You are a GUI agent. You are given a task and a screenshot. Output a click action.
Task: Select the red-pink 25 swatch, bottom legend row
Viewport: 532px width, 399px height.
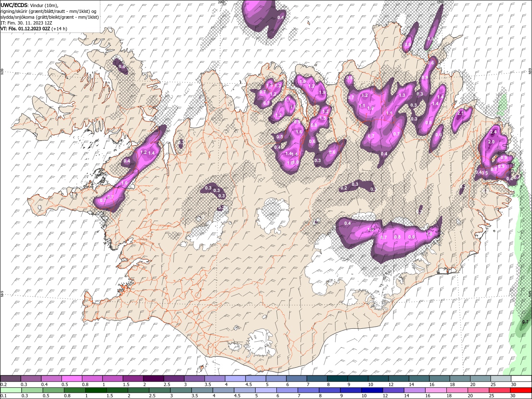pos(500,390)
